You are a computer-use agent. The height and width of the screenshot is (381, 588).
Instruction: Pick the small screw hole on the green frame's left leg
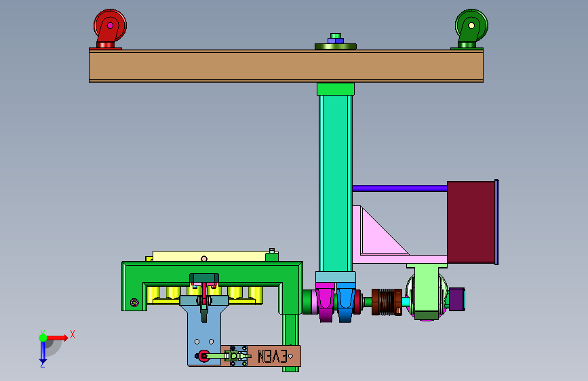134,302
